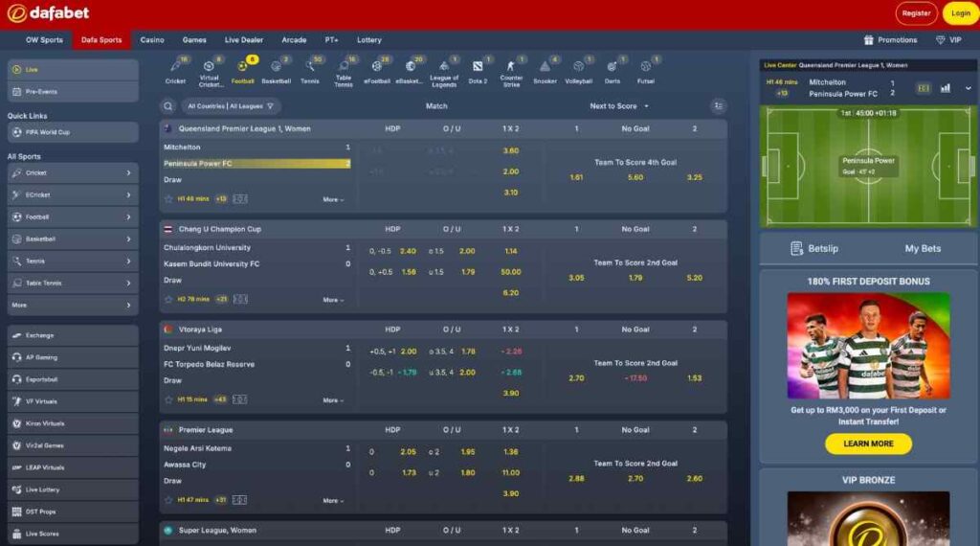Image resolution: width=980 pixels, height=546 pixels.
Task: Select the Snooker sport icon
Action: point(545,71)
